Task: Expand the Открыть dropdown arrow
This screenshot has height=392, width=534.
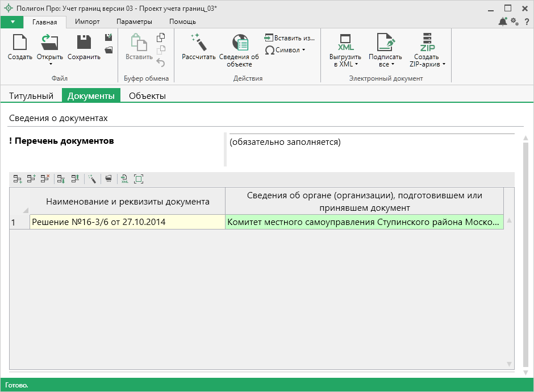Action: click(50, 64)
